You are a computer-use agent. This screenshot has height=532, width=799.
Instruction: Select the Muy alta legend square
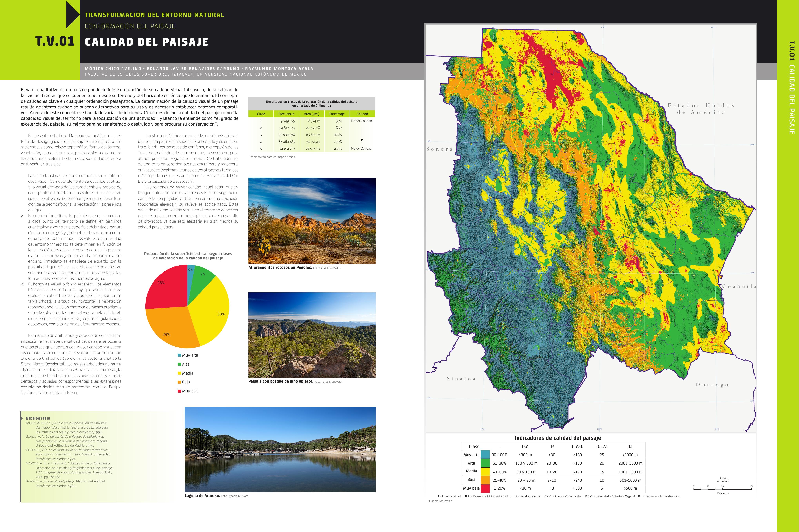[179, 355]
